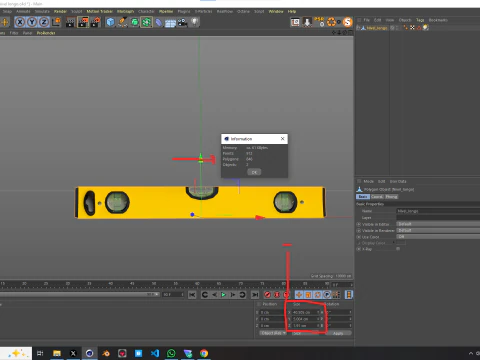
Task: Open the Use Color dropdown
Action: (438, 237)
